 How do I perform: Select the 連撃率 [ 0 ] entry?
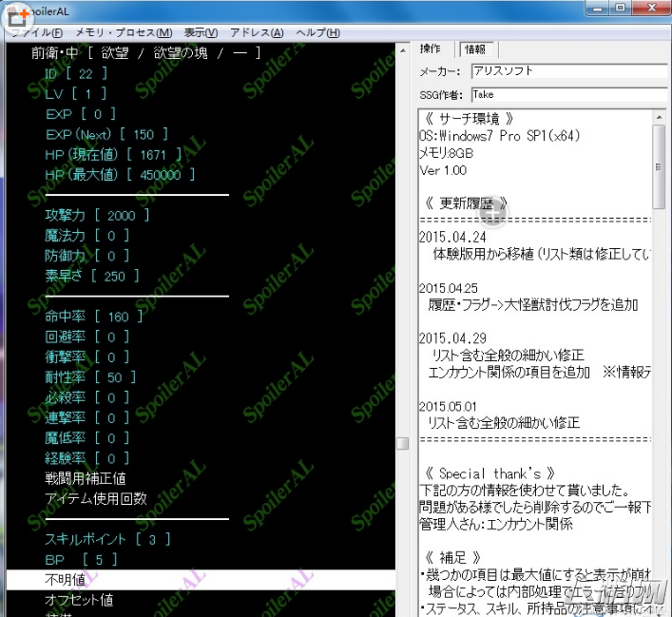pyautogui.click(x=87, y=417)
